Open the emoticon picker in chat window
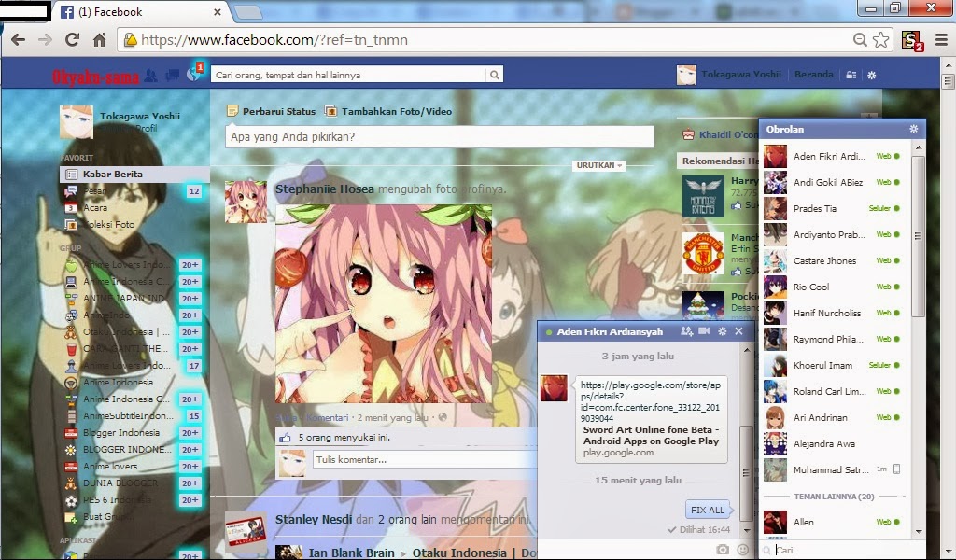 point(742,549)
